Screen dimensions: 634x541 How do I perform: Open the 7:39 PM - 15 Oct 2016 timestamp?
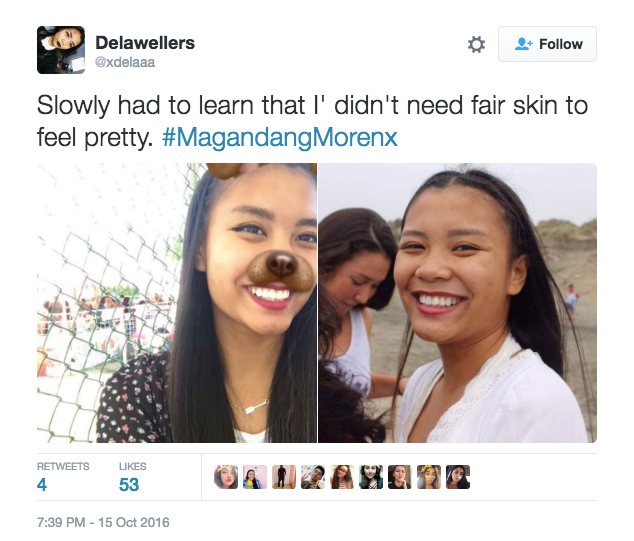[x=103, y=522]
